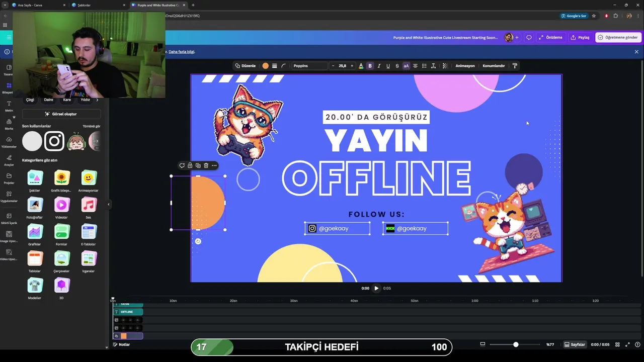
Task: Open the Araçlar tools sidebar panel
Action: pos(9,160)
